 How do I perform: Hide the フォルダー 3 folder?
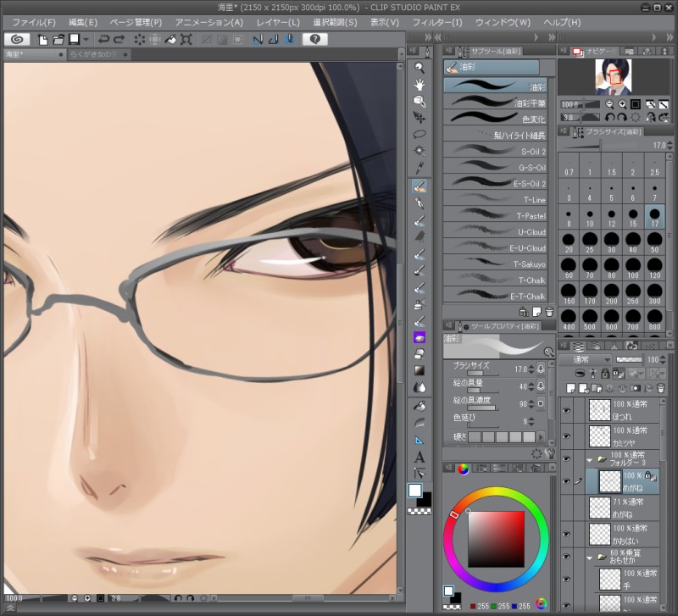coord(566,458)
